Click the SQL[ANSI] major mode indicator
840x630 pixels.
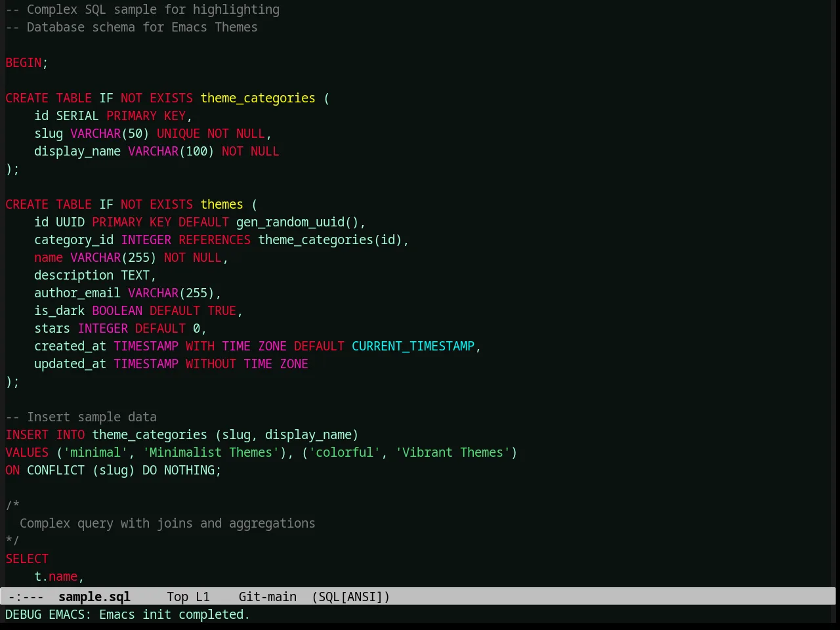click(x=351, y=597)
